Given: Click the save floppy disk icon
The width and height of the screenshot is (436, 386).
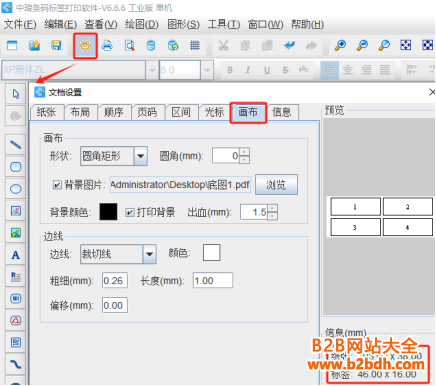Looking at the screenshot, I should click(x=56, y=45).
